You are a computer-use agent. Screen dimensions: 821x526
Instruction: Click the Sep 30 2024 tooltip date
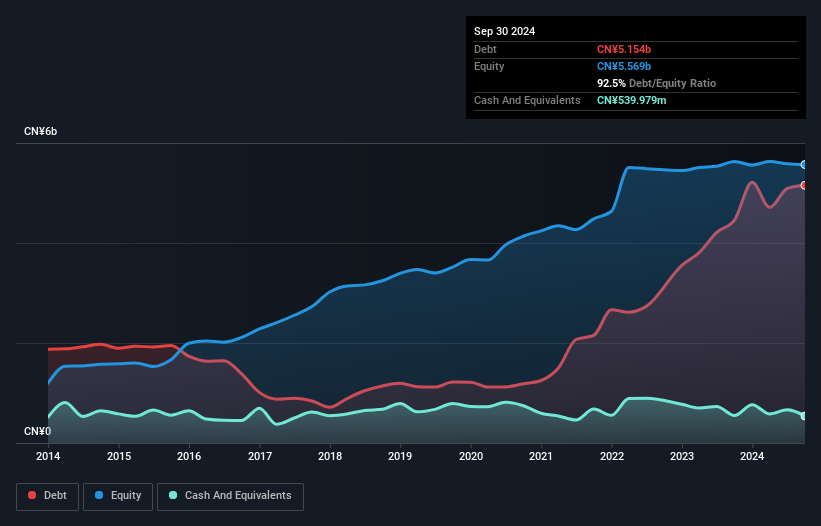coord(504,31)
